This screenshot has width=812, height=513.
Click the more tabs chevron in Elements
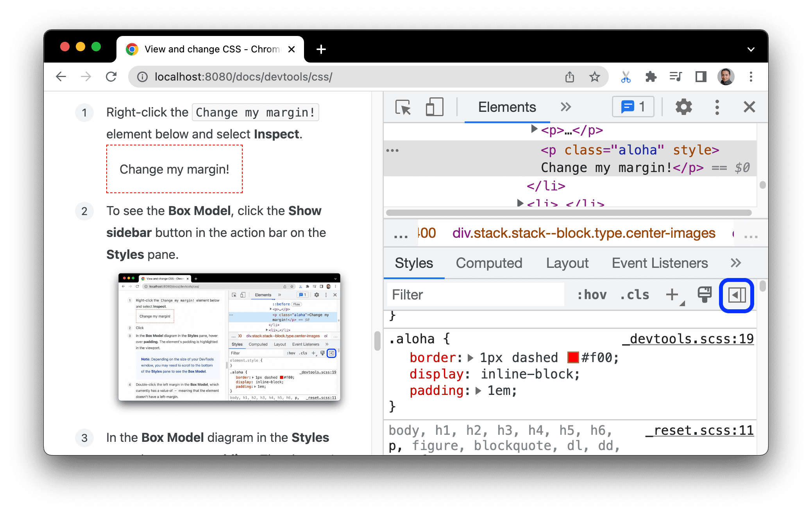(x=565, y=108)
